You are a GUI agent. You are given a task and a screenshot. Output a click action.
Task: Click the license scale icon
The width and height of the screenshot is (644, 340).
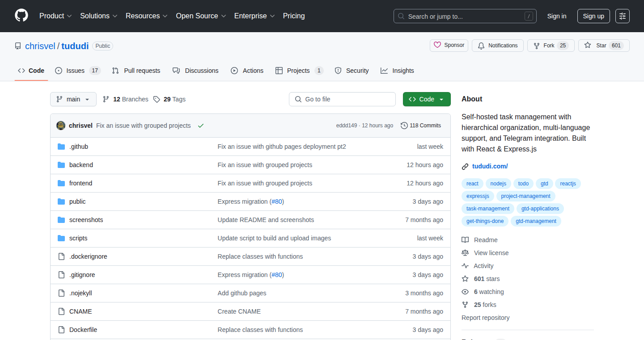click(465, 253)
